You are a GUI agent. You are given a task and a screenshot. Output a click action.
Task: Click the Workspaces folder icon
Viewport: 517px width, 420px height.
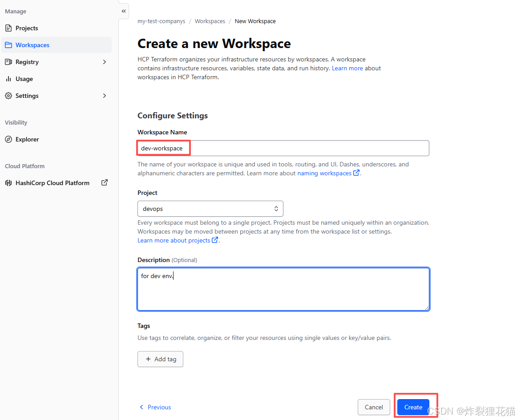(8, 45)
